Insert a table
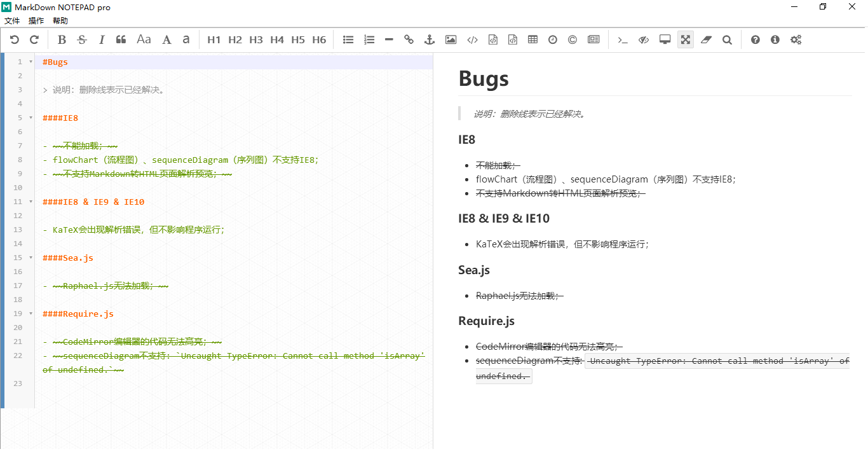Screen dimensions: 868x463 [532, 39]
